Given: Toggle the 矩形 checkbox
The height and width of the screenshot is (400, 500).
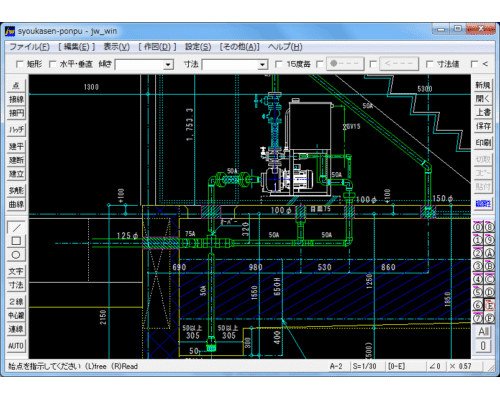Looking at the screenshot, I should (x=19, y=64).
